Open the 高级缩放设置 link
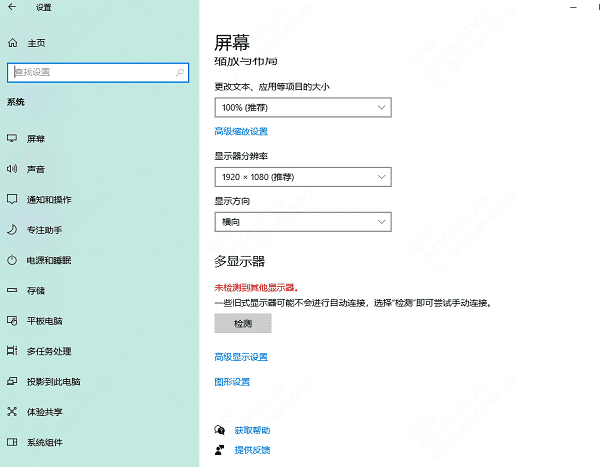Viewport: 600px width, 467px height. 241,131
